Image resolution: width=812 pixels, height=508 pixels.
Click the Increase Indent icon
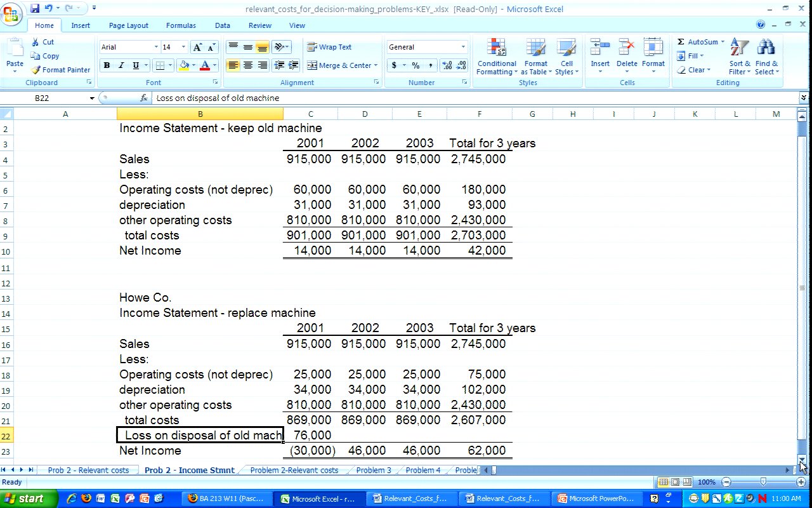[x=293, y=65]
